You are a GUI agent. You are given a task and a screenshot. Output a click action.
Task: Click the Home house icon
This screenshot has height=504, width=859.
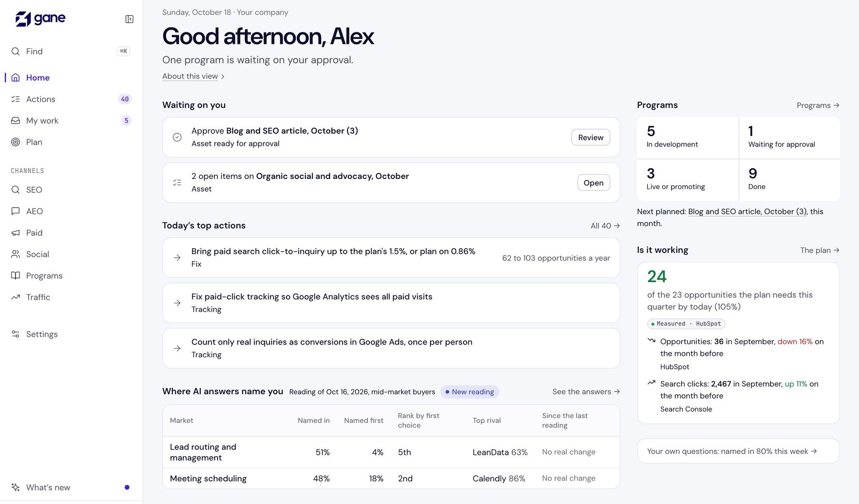click(16, 78)
